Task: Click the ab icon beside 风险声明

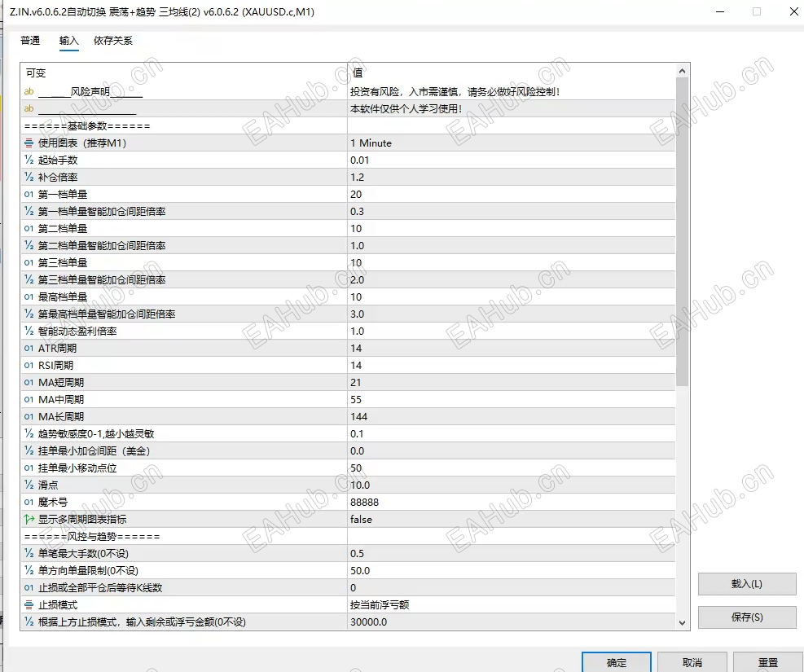Action: pos(29,91)
